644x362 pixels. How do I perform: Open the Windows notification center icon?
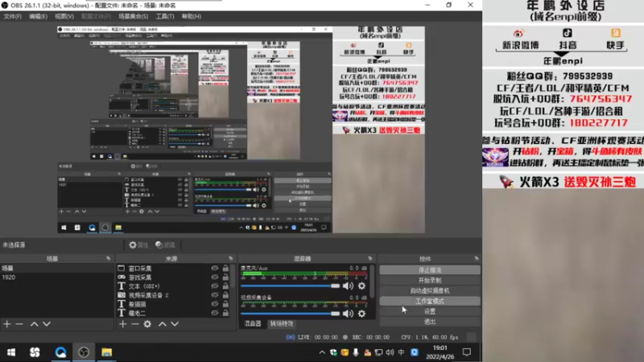(467, 352)
